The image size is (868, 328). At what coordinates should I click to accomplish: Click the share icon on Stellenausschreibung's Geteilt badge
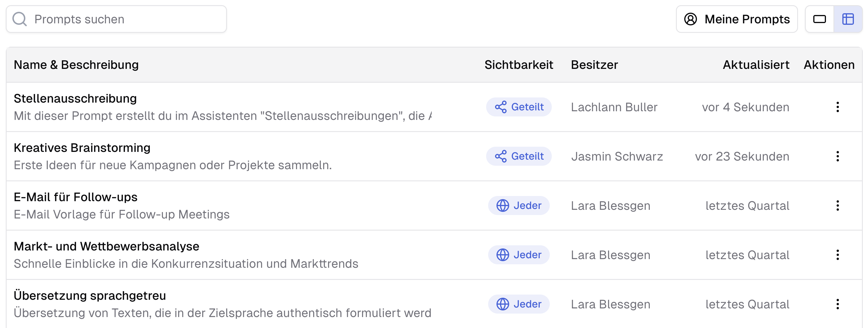(502, 107)
